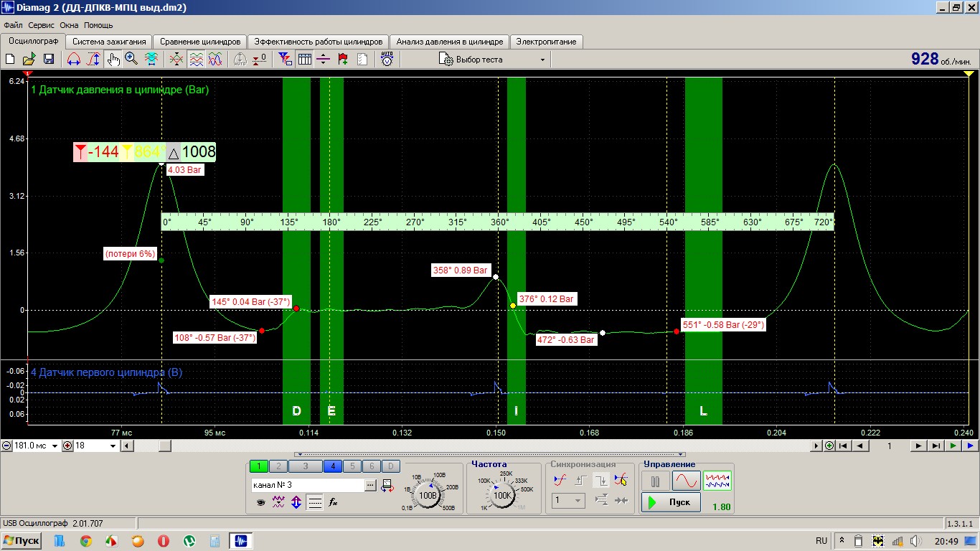The width and height of the screenshot is (980, 551).
Task: Click the crossed-waveforms compress icon
Action: (x=176, y=60)
